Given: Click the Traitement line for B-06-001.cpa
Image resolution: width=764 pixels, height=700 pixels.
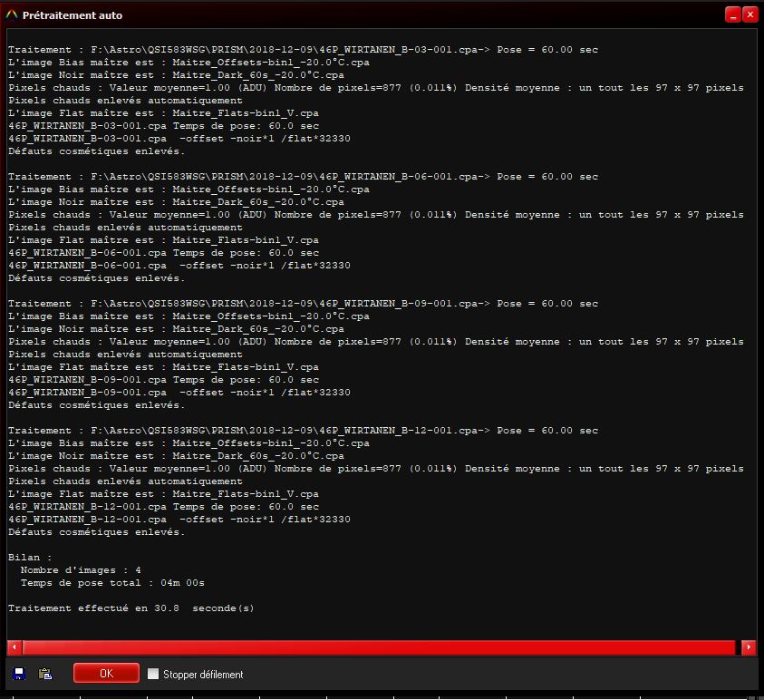Looking at the screenshot, I should [303, 177].
